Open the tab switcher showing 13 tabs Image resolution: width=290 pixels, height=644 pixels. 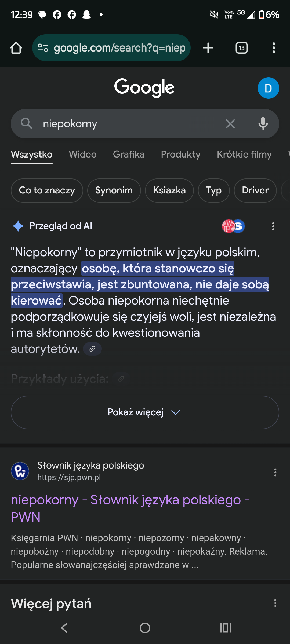pos(241,48)
